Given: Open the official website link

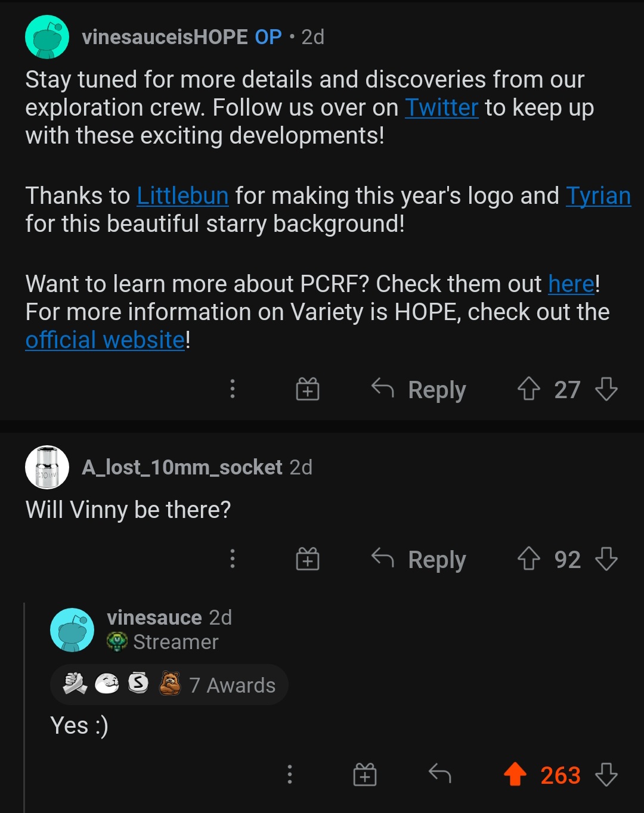Looking at the screenshot, I should coord(106,340).
